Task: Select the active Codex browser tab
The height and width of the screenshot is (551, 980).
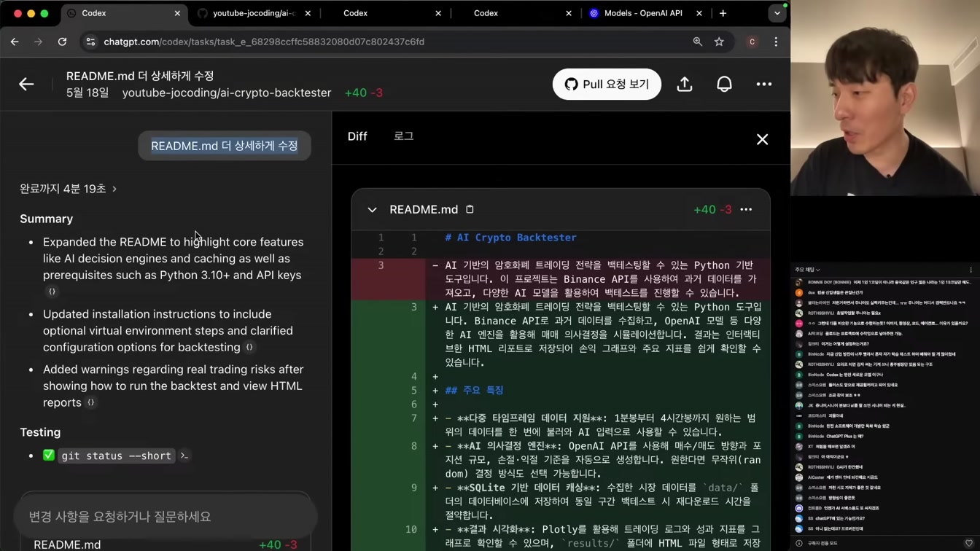Action: (x=122, y=13)
